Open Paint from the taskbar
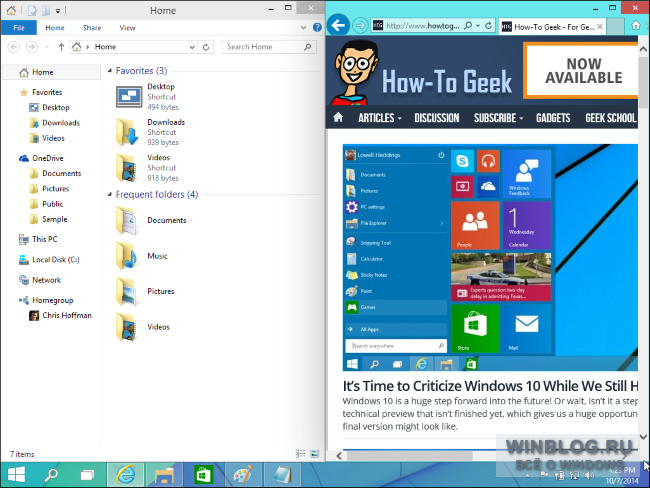The image size is (650, 488). (243, 474)
